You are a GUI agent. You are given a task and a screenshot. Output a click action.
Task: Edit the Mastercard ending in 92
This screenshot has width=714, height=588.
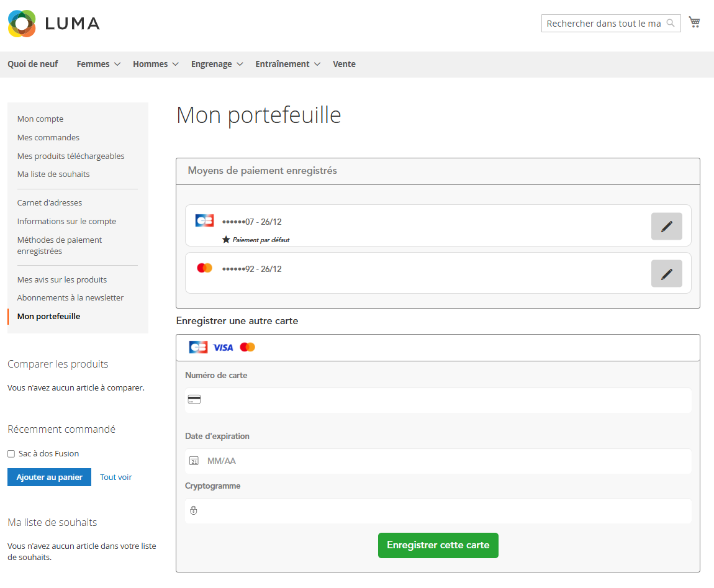[x=666, y=274]
